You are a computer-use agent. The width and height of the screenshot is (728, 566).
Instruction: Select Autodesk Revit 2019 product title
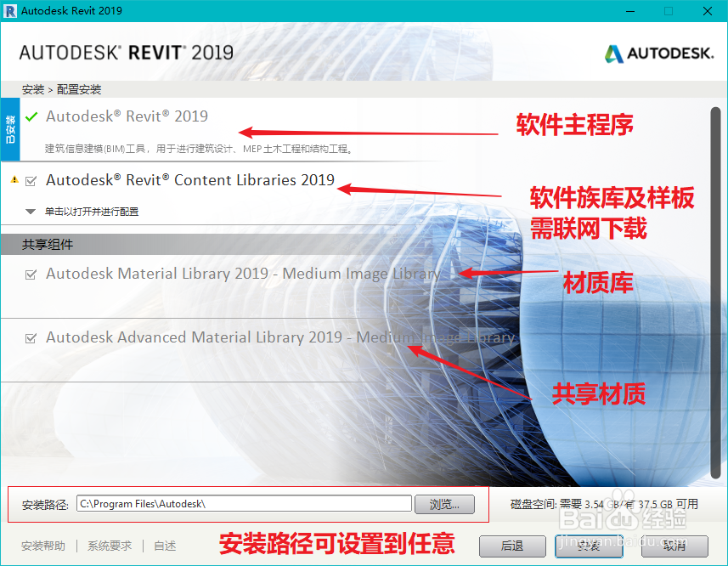point(127,116)
